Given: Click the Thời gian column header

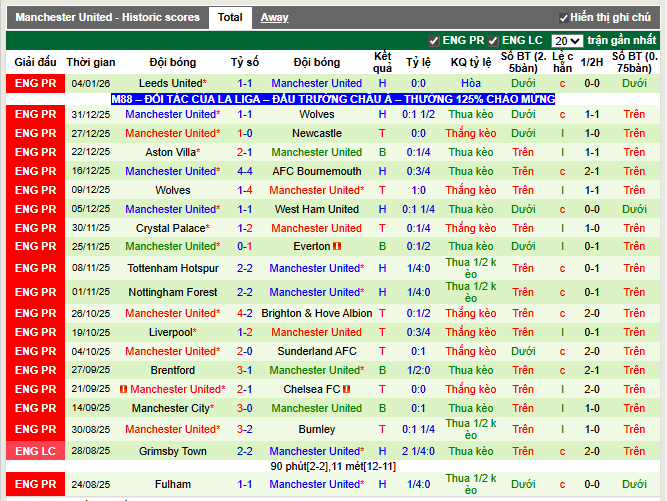Looking at the screenshot, I should pos(91,62).
